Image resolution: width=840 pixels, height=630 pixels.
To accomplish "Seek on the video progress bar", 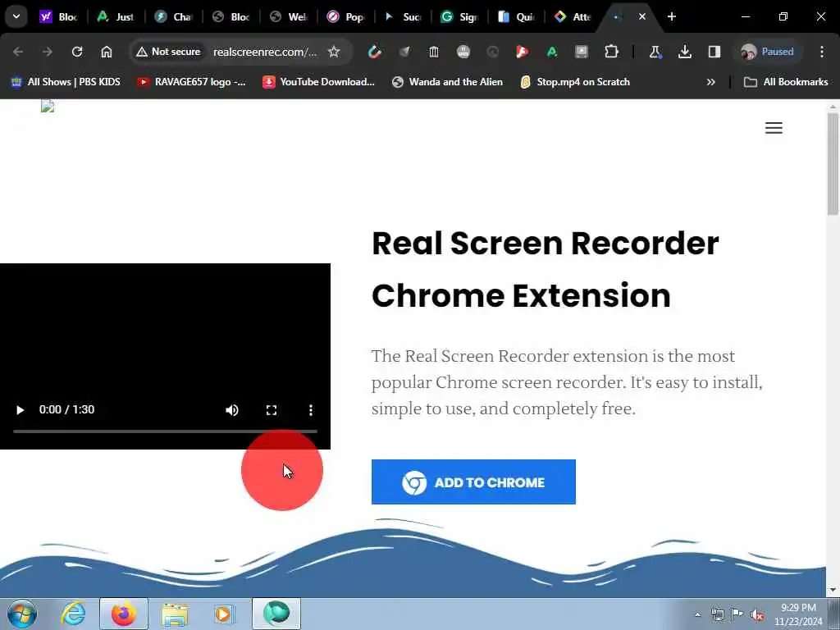I will point(165,431).
